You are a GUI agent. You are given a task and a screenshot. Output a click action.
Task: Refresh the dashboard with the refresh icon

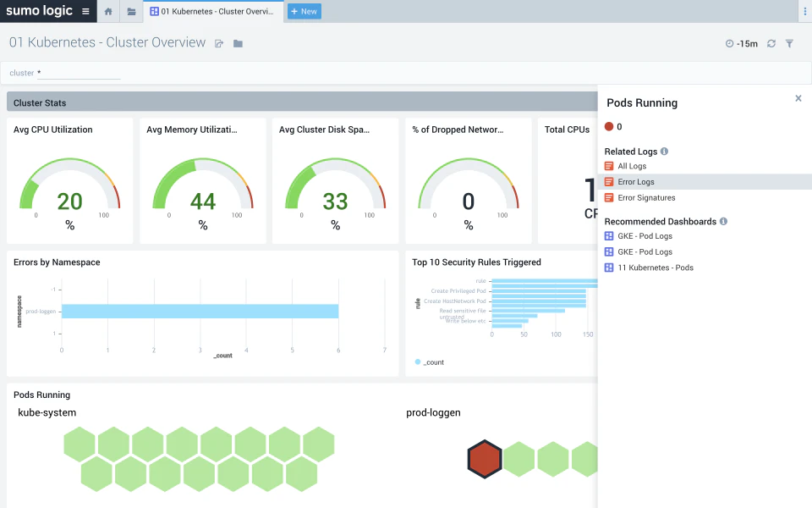(x=771, y=42)
